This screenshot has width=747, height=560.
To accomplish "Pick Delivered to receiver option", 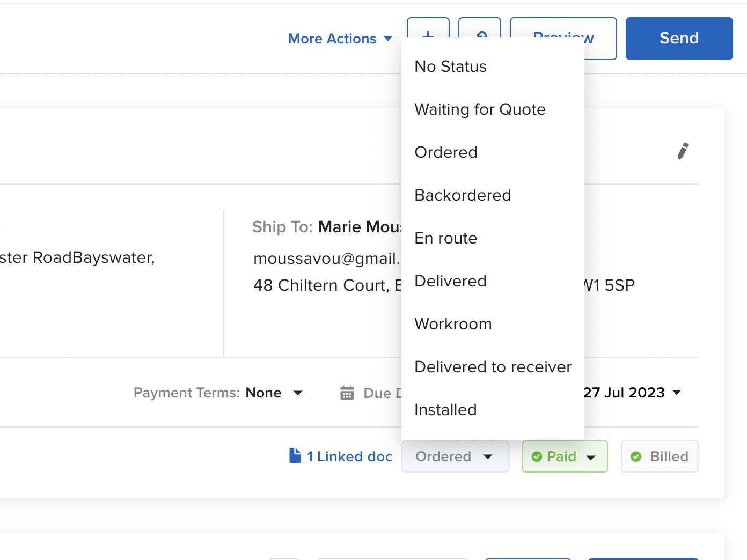I will click(x=493, y=367).
